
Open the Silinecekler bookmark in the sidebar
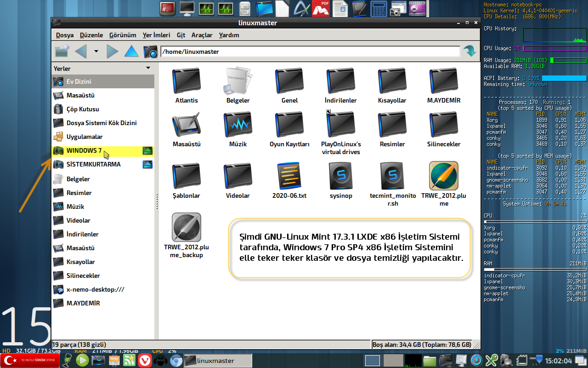coord(103,276)
